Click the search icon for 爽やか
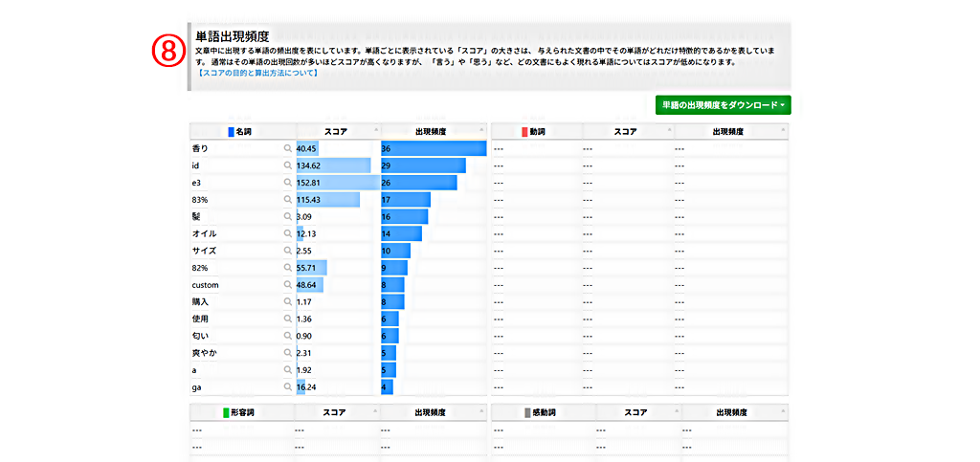 click(x=287, y=353)
